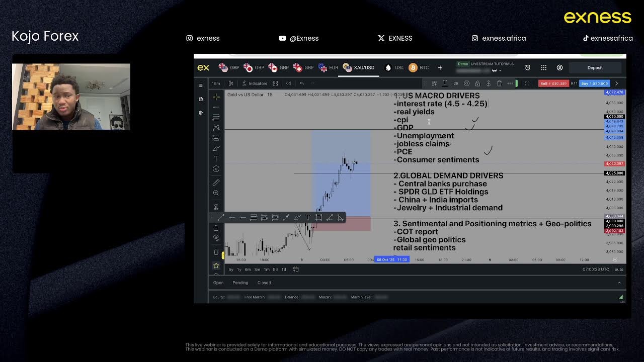Open the price alerts alarm clock icon
644x362 pixels.
pos(528,68)
